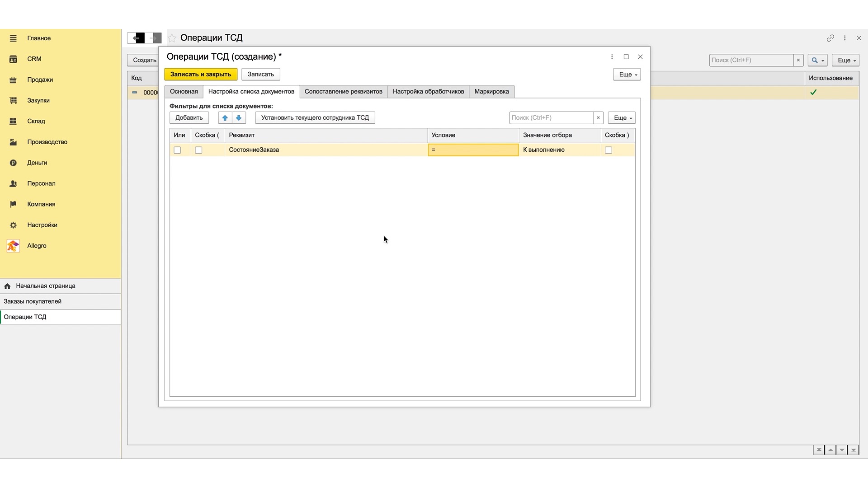868x488 pixels.
Task: Switch to the Основная tab
Action: tap(184, 92)
